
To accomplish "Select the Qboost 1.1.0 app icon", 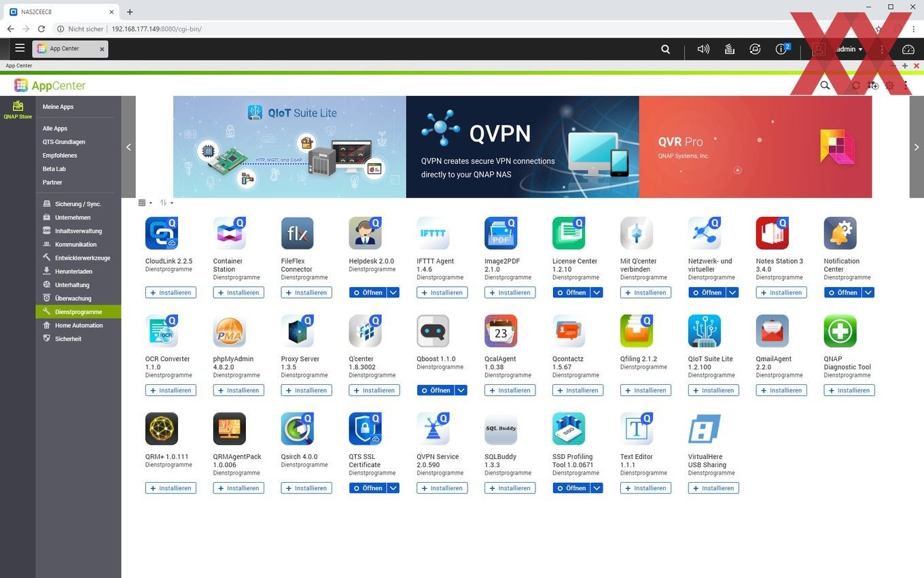I will pyautogui.click(x=433, y=331).
